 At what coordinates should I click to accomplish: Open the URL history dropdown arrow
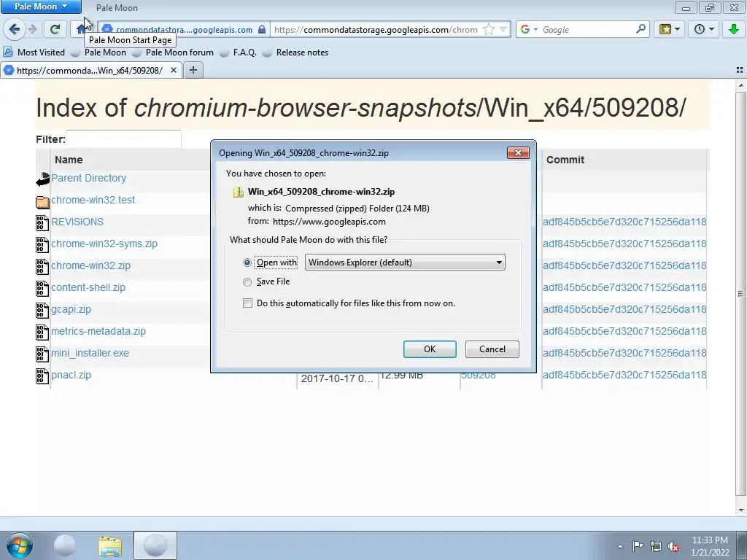503,29
